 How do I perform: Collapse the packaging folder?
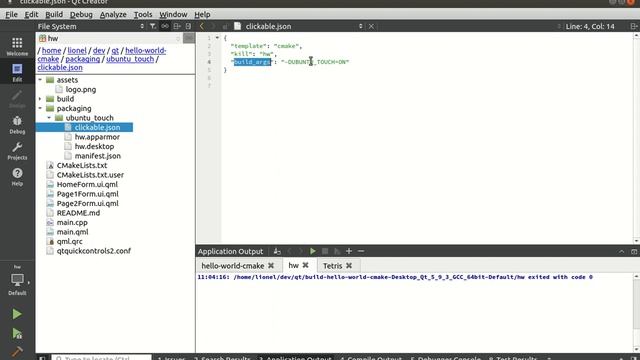point(40,108)
